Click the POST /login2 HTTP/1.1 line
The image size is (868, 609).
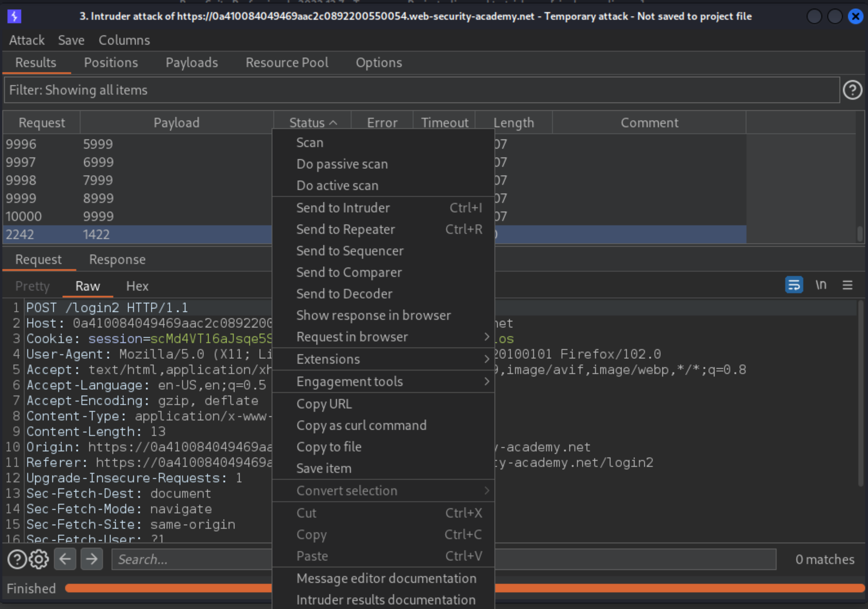pyautogui.click(x=107, y=308)
